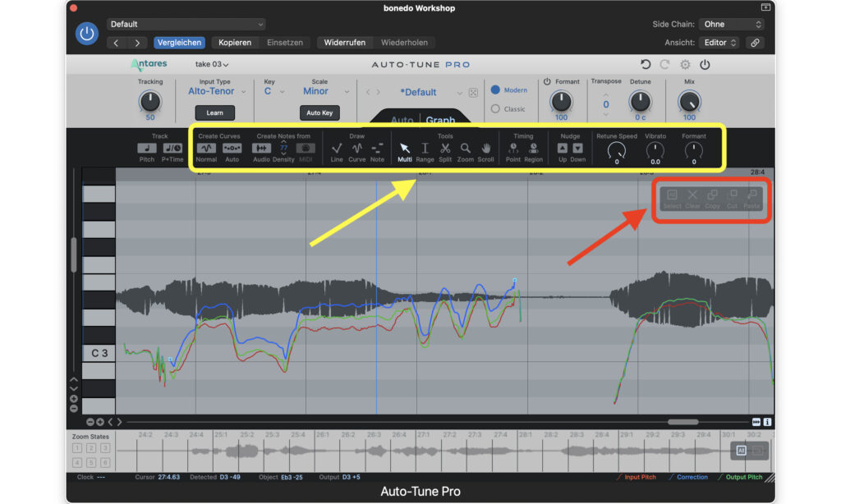Select Zoom State 1
Screen dimensions: 841x504
77,448
